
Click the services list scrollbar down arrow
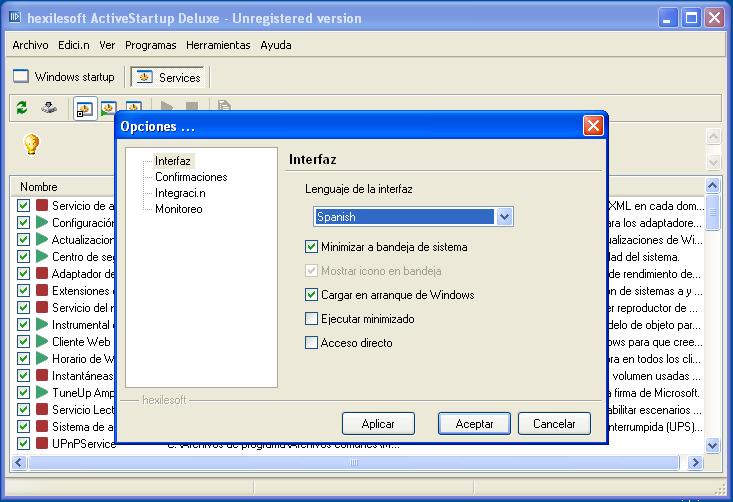click(712, 445)
